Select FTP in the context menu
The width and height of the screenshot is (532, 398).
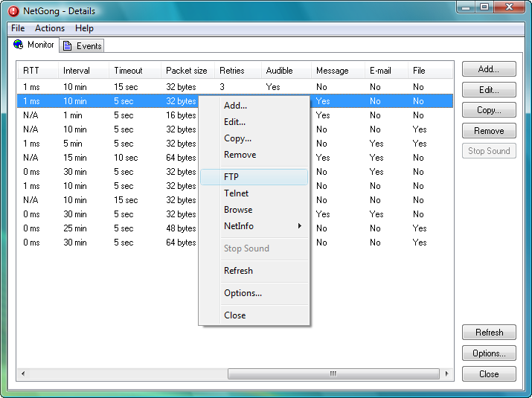point(254,177)
